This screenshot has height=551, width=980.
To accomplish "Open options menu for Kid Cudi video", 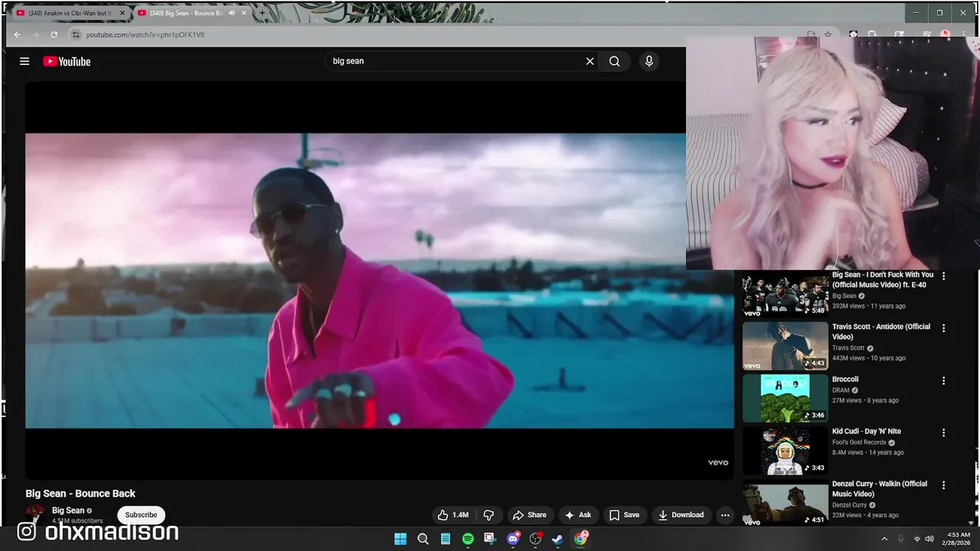I will [x=943, y=432].
